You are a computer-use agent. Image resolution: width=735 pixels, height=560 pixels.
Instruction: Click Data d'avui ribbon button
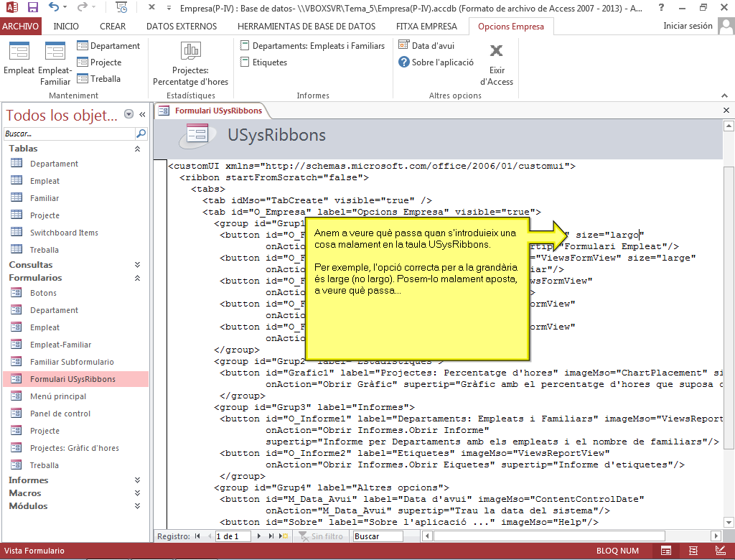tap(426, 45)
